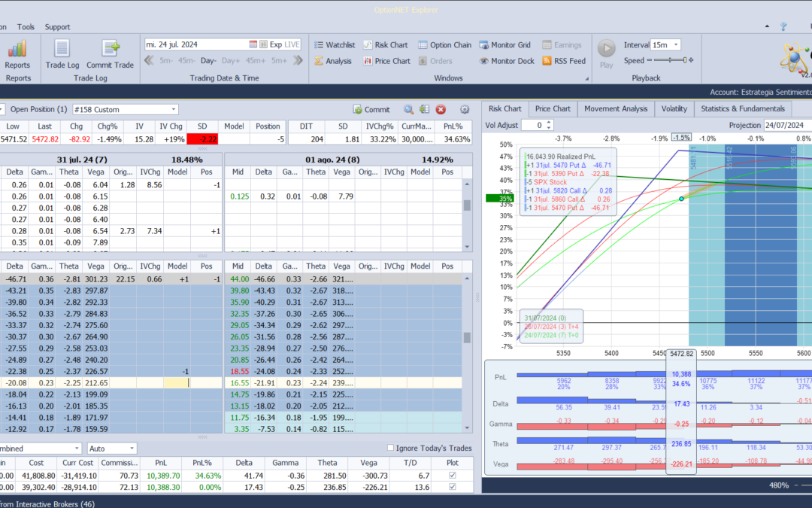Image resolution: width=812 pixels, height=508 pixels.
Task: Step back one day with Day-
Action: tap(208, 61)
